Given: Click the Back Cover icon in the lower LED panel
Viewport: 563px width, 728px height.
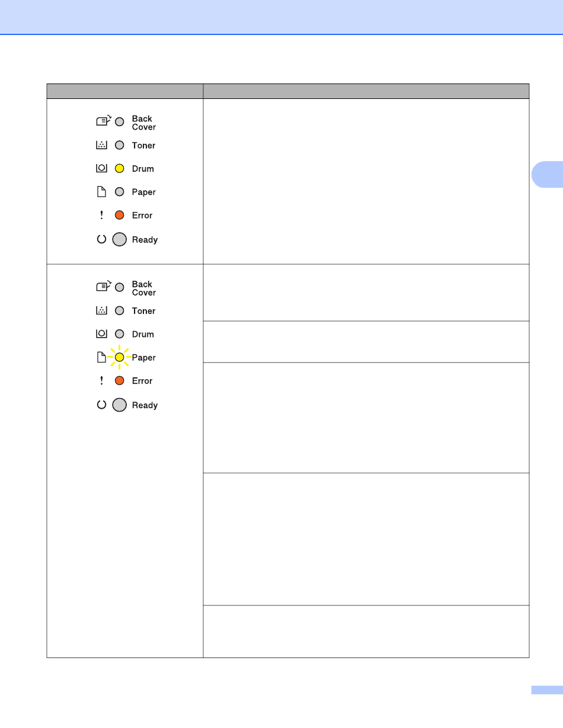Looking at the screenshot, I should click(x=103, y=287).
